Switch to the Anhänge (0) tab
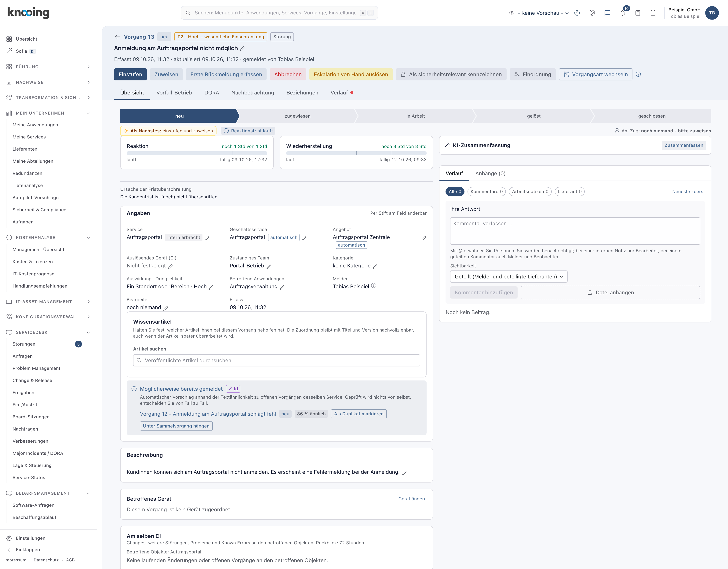Image resolution: width=728 pixels, height=569 pixels. 490,173
